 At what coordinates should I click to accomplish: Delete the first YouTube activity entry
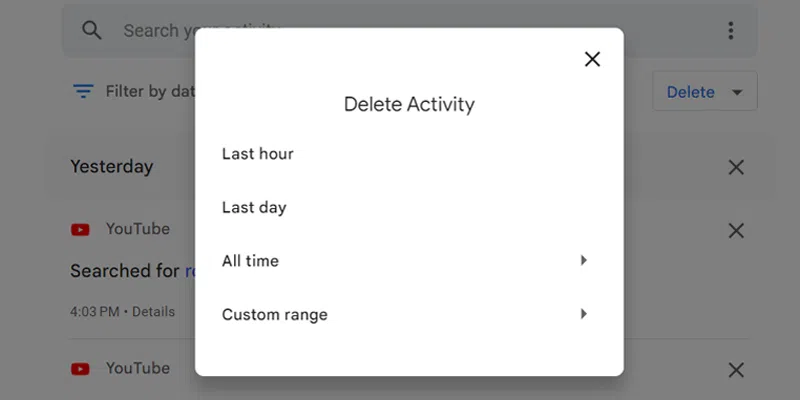pyautogui.click(x=736, y=231)
